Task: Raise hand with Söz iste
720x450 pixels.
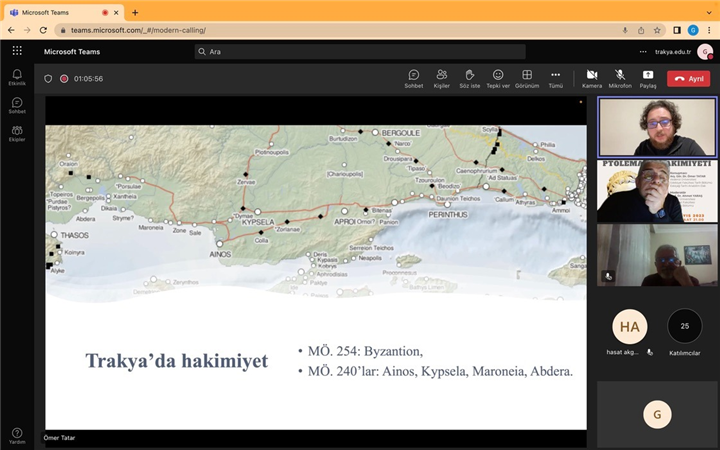Action: [x=470, y=79]
